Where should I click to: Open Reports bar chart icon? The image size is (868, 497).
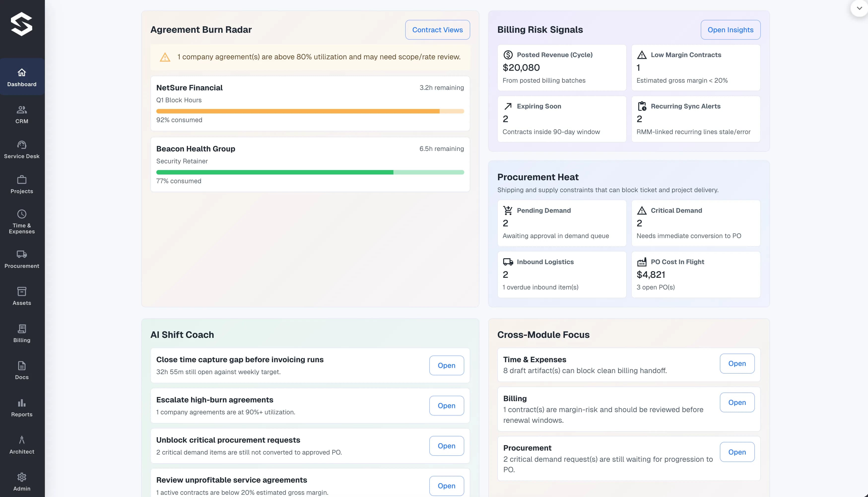tap(22, 403)
